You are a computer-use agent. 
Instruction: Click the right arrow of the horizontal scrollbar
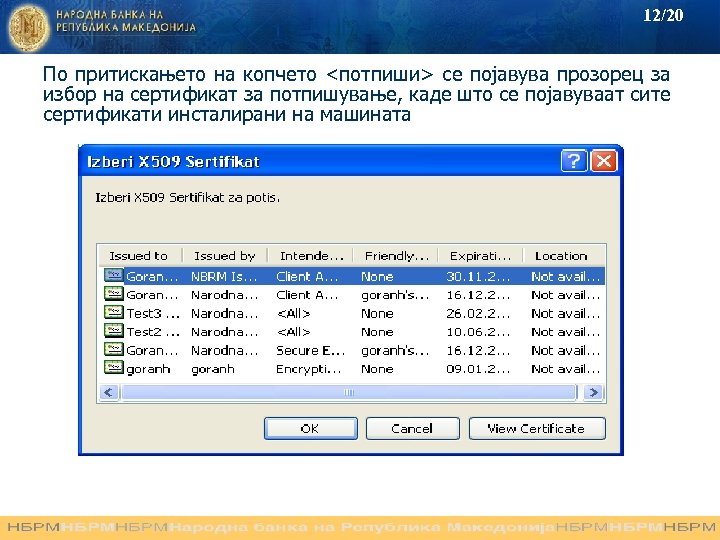tap(594, 393)
